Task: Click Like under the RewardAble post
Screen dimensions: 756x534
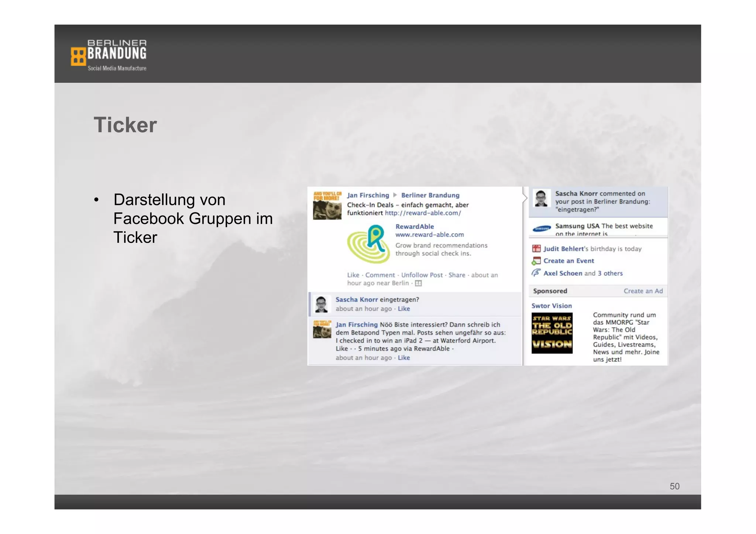Action: [353, 275]
